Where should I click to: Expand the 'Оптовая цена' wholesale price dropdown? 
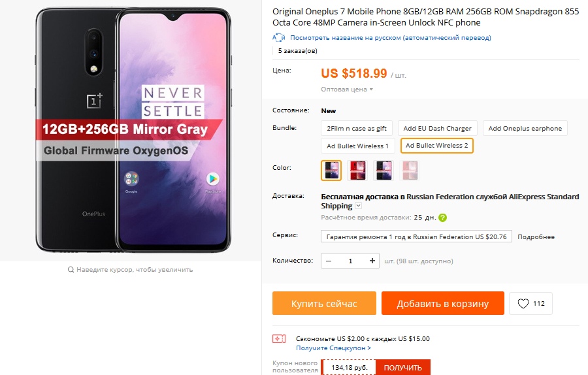pyautogui.click(x=347, y=90)
